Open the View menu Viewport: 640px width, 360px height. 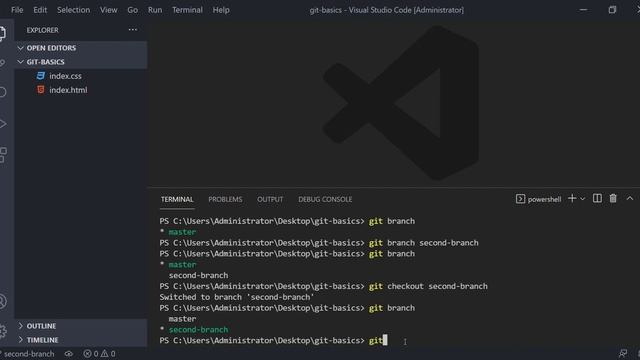109,10
